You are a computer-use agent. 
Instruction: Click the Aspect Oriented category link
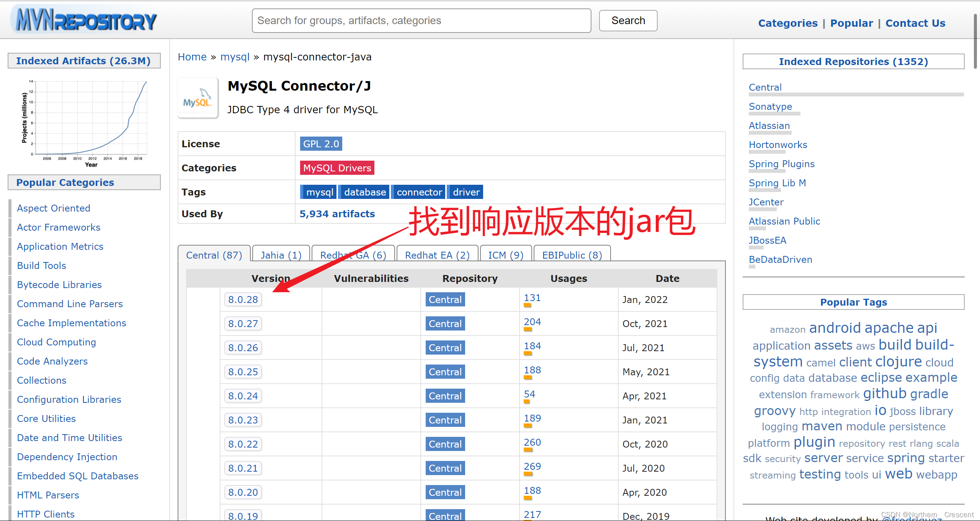53,208
